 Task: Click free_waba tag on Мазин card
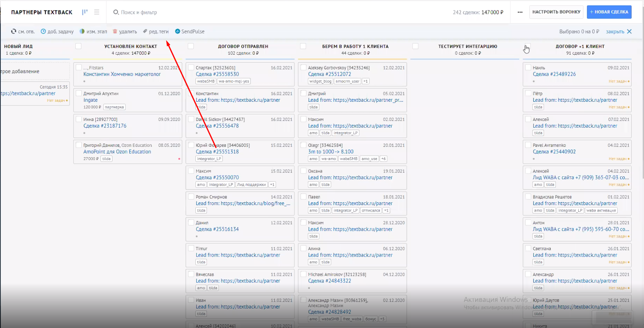pyautogui.click(x=352, y=319)
